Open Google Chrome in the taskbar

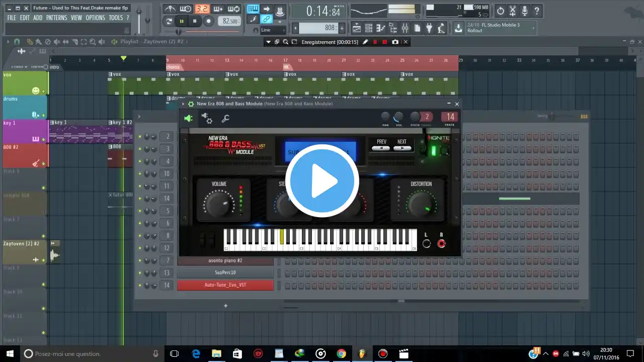pos(341,353)
